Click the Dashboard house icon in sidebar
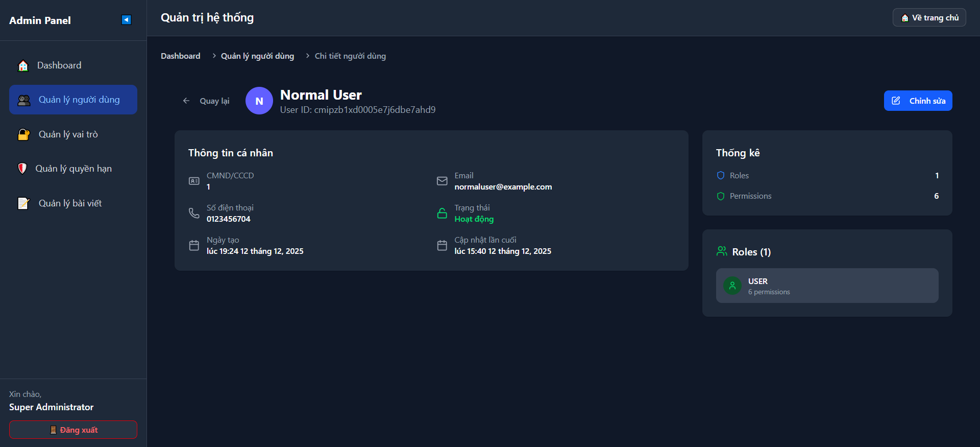This screenshot has width=980, height=447. coord(23,66)
